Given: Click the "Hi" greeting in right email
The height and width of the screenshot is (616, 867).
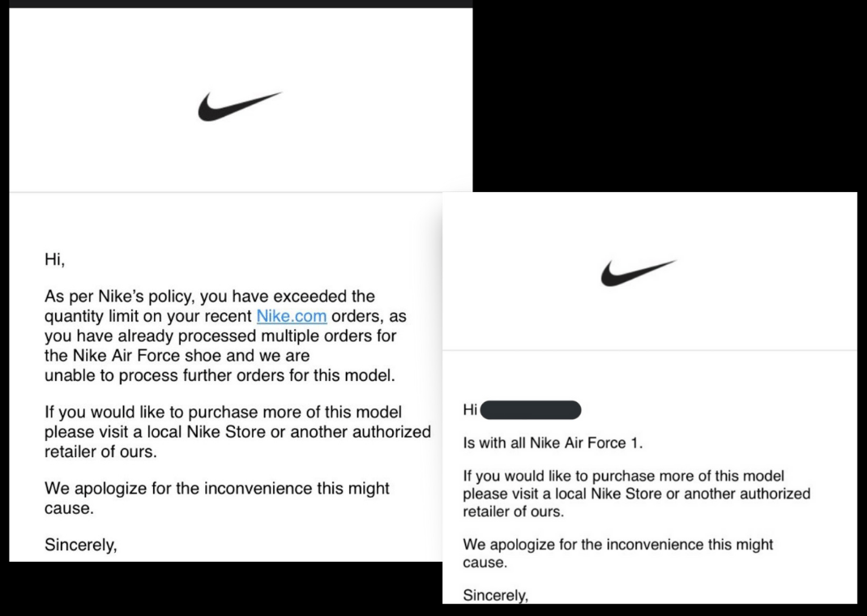Looking at the screenshot, I should (x=470, y=410).
